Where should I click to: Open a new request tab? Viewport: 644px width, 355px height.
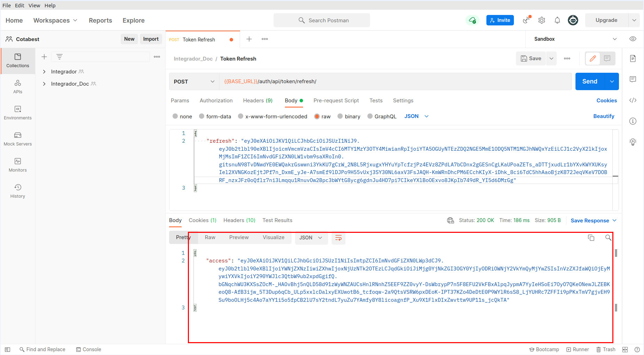(x=249, y=39)
